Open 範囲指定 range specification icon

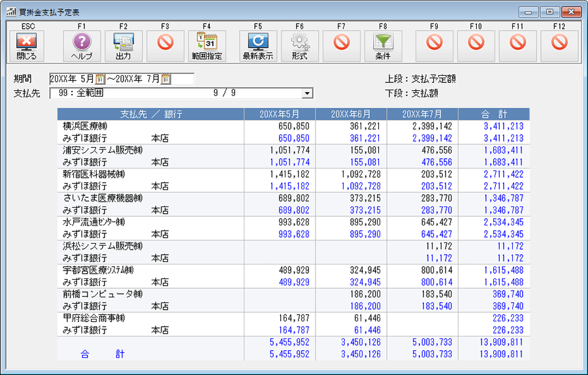(x=206, y=46)
